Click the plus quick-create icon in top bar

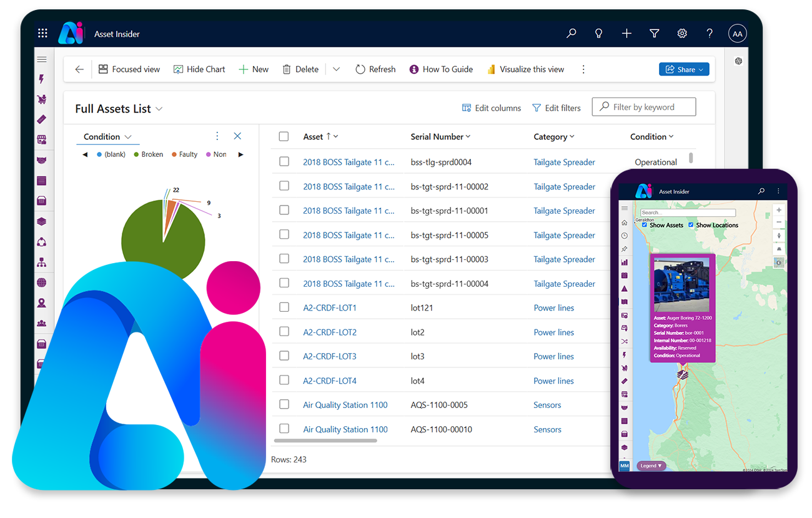point(626,34)
